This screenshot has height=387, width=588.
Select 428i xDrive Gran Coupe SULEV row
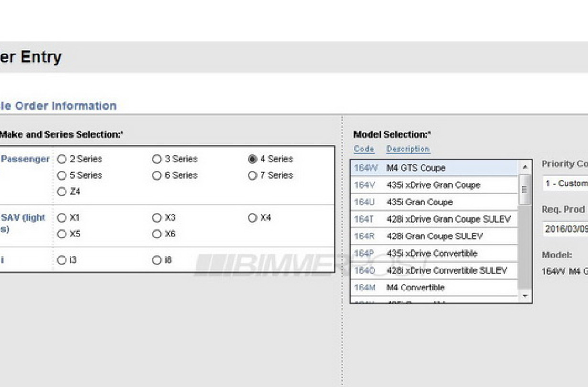tap(434, 219)
